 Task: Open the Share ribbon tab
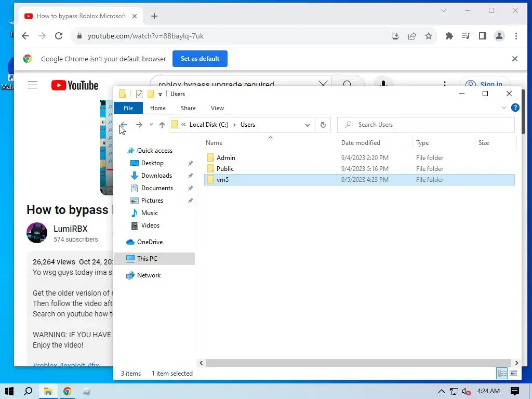tap(188, 108)
